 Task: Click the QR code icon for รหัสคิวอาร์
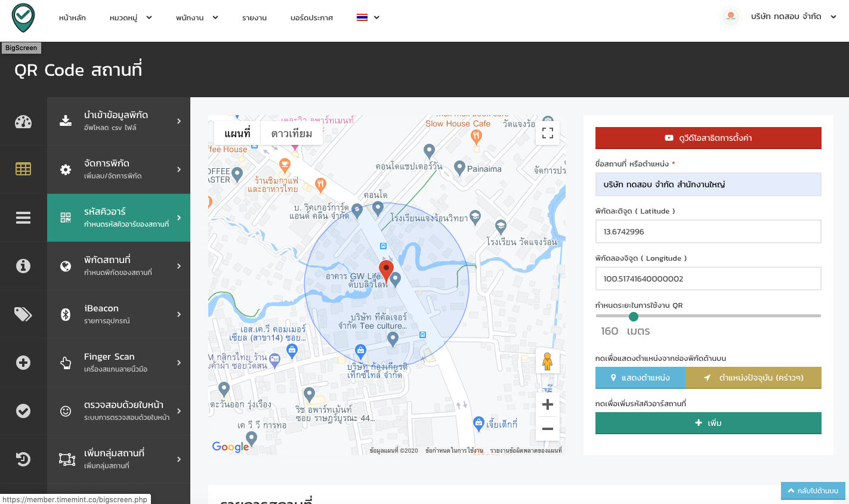click(66, 218)
